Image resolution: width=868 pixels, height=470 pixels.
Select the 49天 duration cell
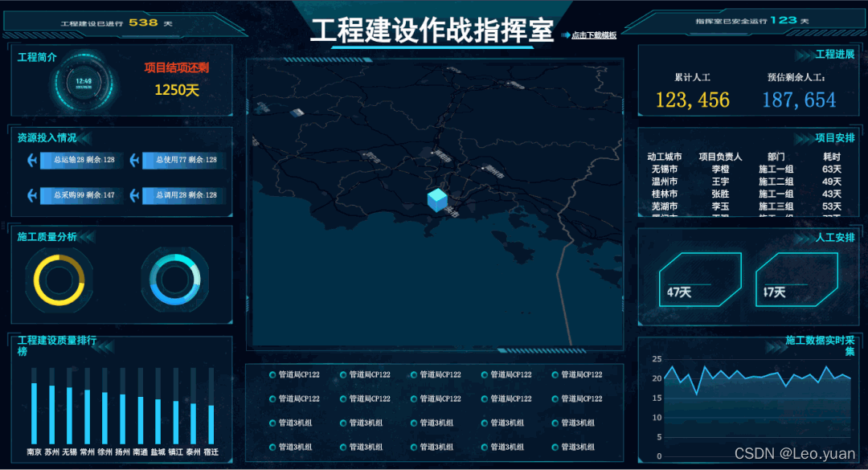[832, 182]
